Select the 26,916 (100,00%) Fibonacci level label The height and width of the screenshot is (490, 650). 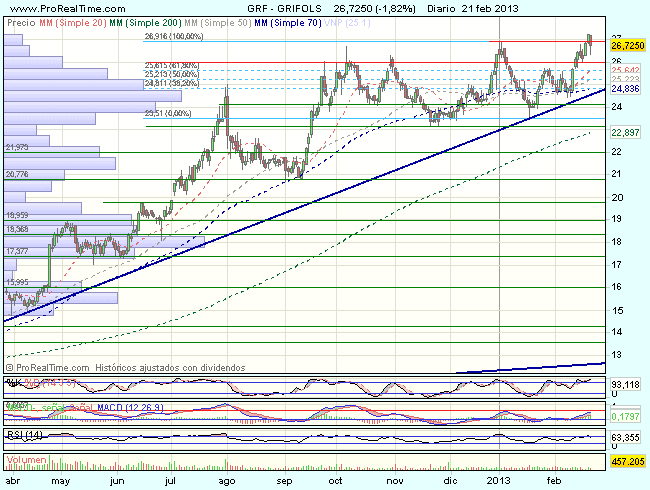click(x=174, y=36)
